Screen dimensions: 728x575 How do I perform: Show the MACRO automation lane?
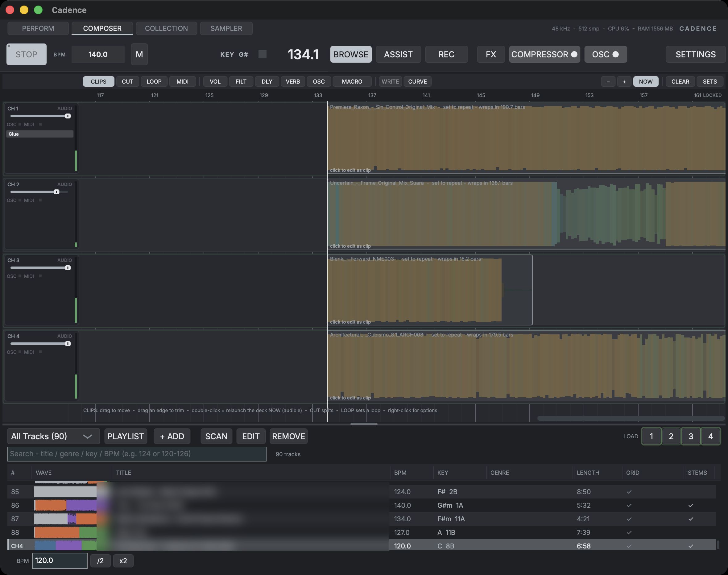[352, 81]
